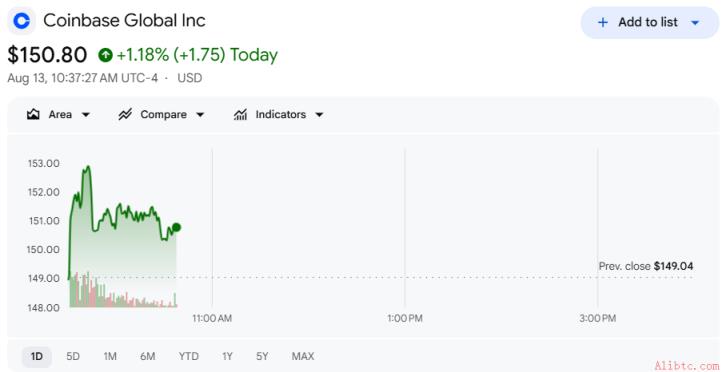Image resolution: width=722 pixels, height=372 pixels.
Task: Click the Area chart type icon
Action: pyautogui.click(x=33, y=114)
